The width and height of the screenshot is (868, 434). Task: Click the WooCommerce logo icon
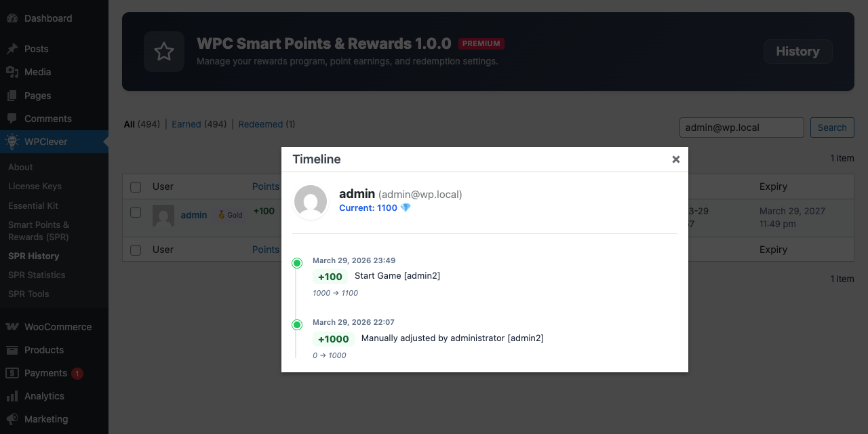pos(12,327)
